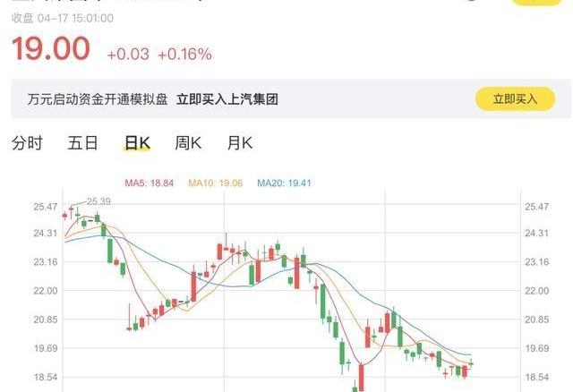Image resolution: width=573 pixels, height=392 pixels.
Task: Tap the +0.16% percentage change
Action: (x=185, y=55)
